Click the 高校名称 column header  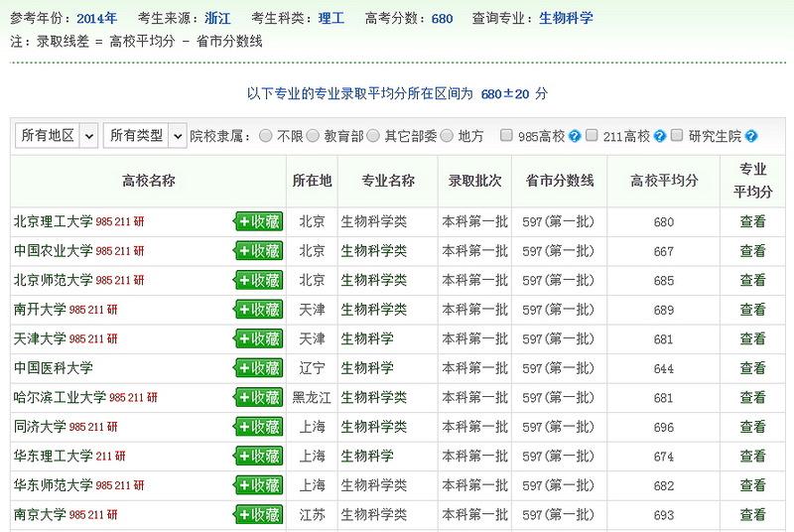[x=148, y=181]
